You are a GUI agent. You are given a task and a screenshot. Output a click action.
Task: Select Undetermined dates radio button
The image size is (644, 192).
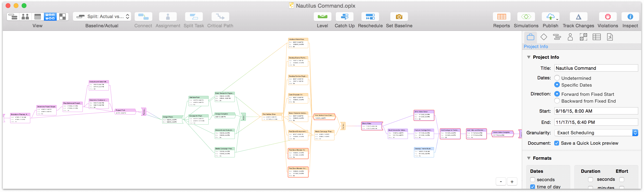pyautogui.click(x=557, y=78)
